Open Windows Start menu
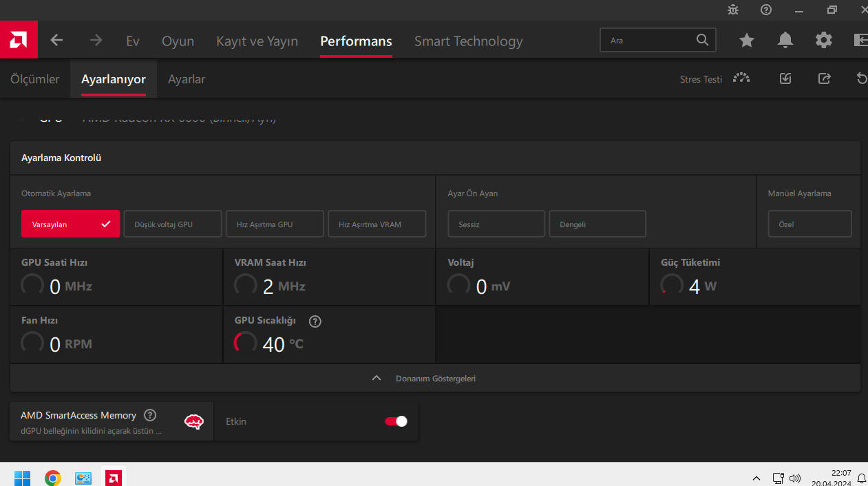868x486 pixels. [22, 478]
